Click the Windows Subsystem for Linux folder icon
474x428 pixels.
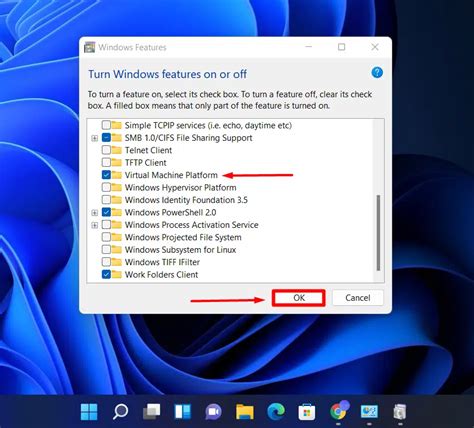(116, 250)
